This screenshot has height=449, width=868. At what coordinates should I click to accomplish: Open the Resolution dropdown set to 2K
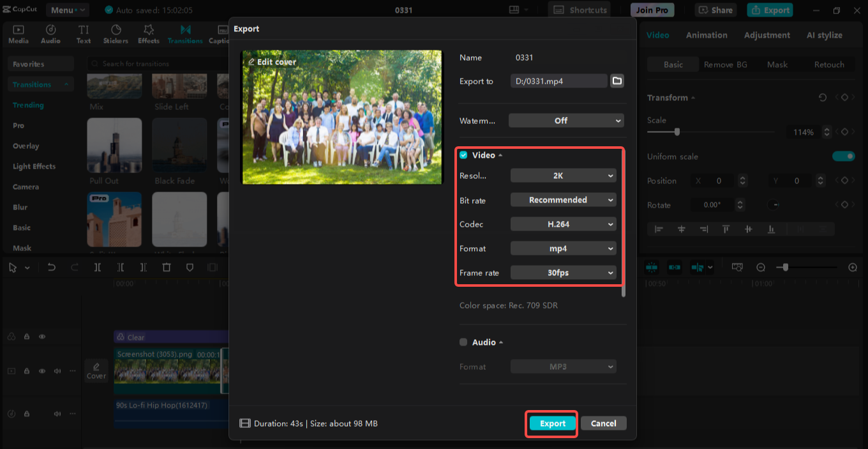(563, 175)
